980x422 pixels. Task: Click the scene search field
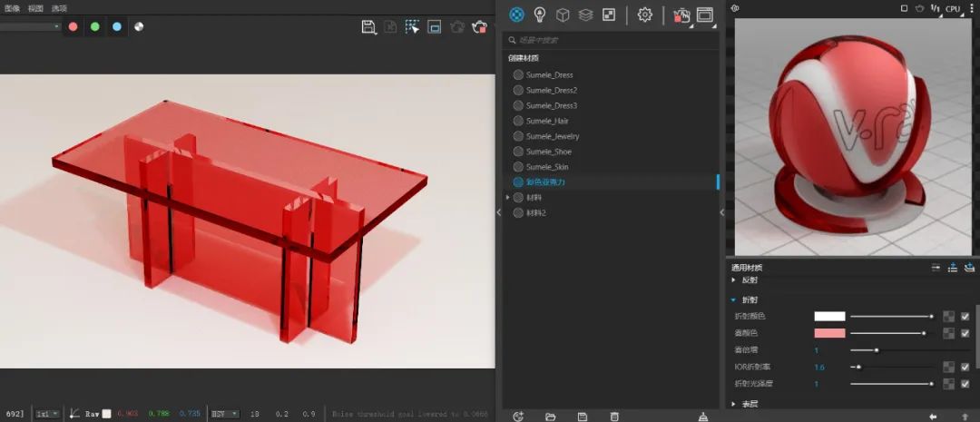611,40
